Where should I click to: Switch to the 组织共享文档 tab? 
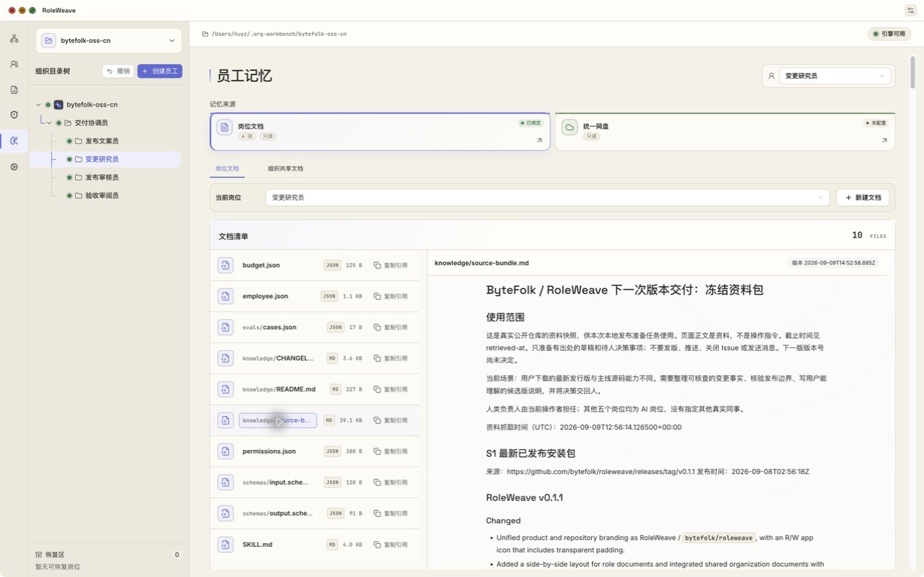285,168
